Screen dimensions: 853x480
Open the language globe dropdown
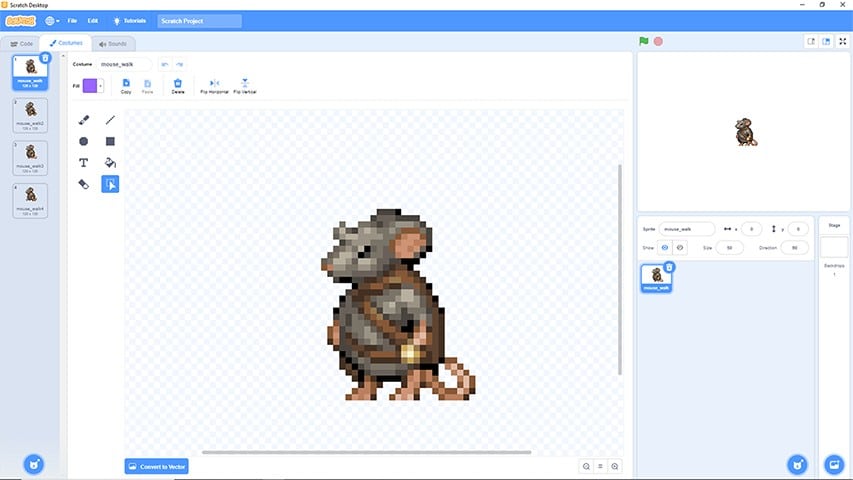(52, 21)
